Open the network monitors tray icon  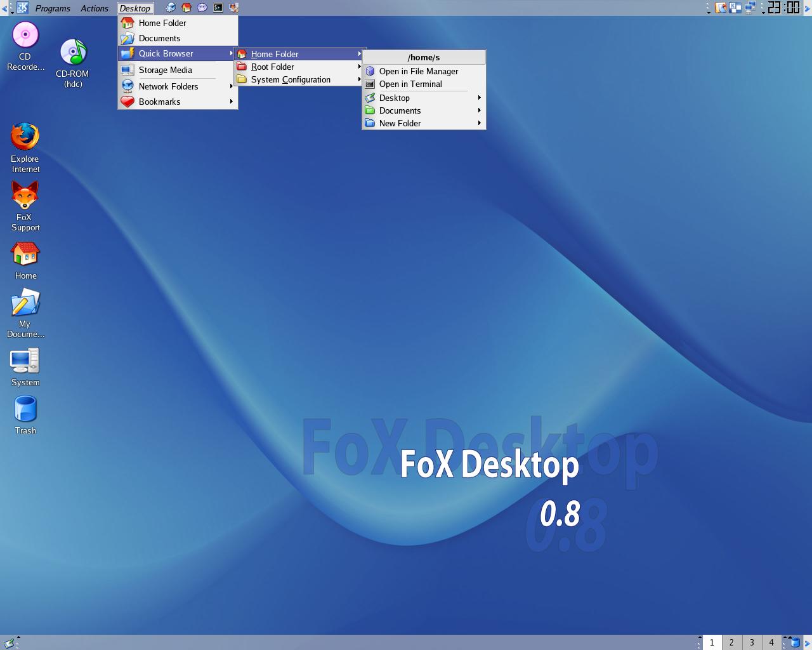tap(750, 8)
